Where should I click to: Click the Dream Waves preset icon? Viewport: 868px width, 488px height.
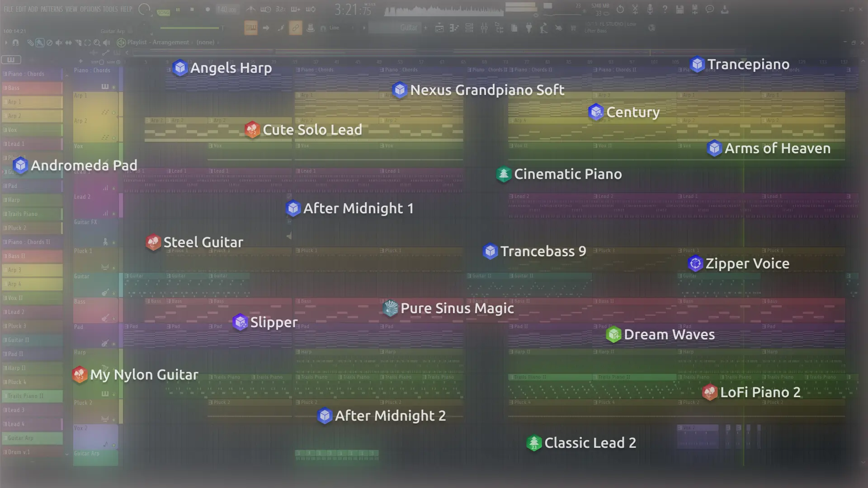pyautogui.click(x=613, y=334)
